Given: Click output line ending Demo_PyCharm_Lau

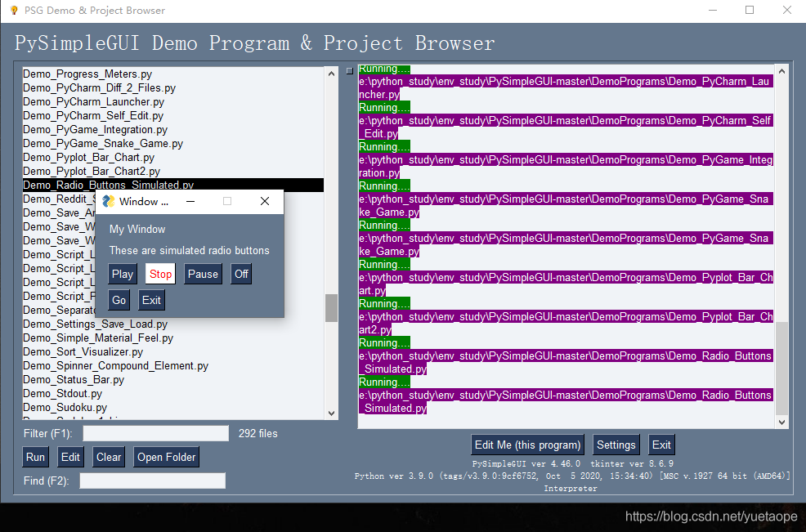Looking at the screenshot, I should click(566, 81).
